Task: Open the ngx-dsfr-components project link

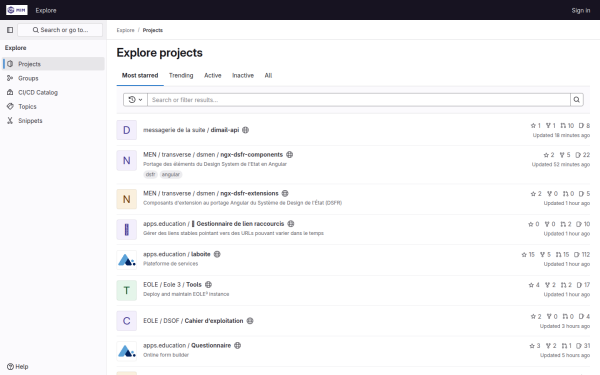Action: pos(213,155)
